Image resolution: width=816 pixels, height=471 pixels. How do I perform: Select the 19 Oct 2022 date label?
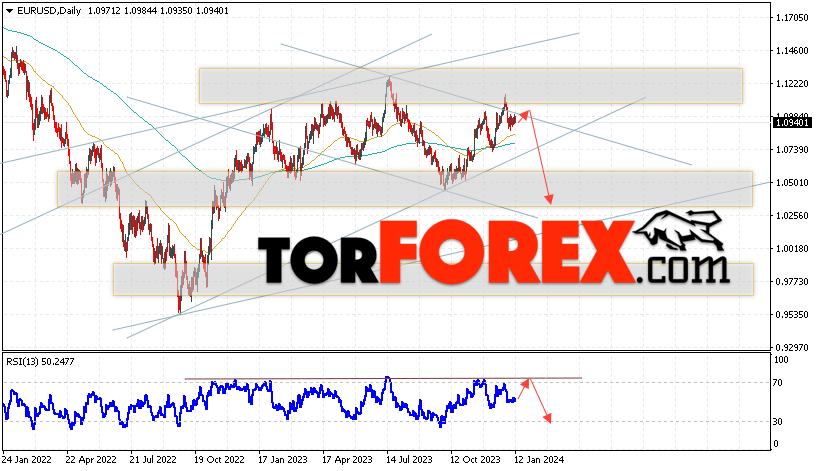219,460
